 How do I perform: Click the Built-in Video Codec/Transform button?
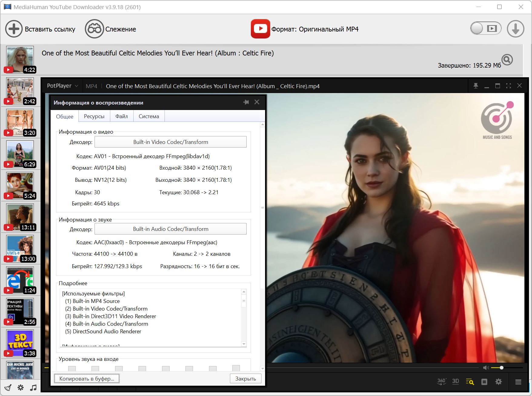point(171,142)
